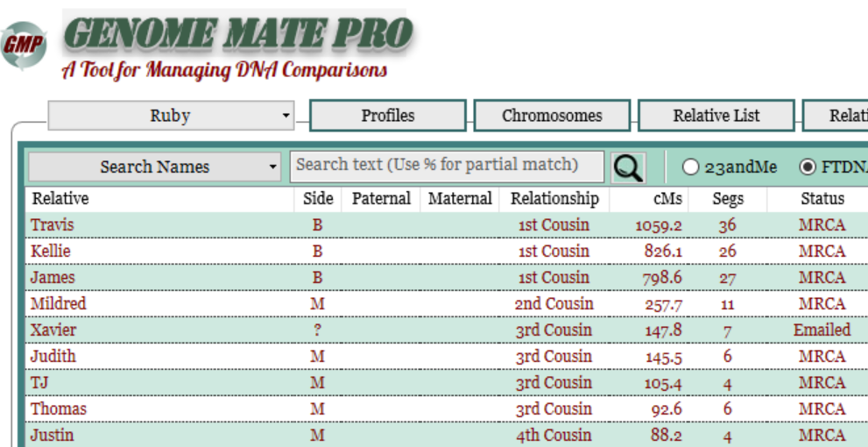Click the Mildred row name
868x447 pixels.
pyautogui.click(x=59, y=304)
